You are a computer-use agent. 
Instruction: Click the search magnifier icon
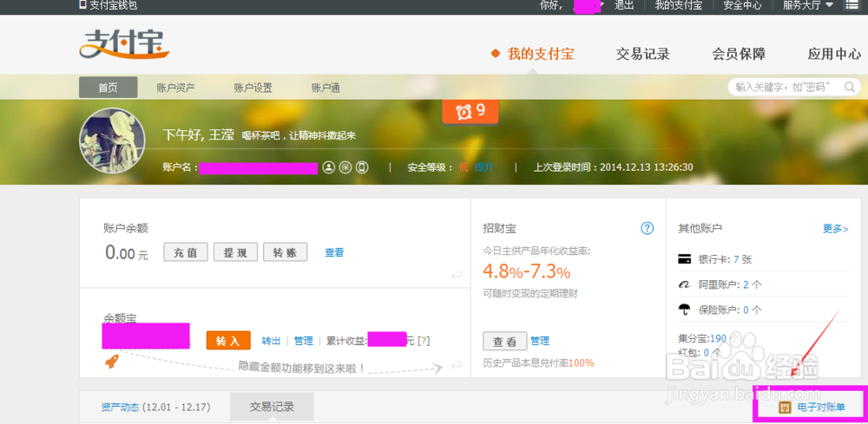[849, 87]
